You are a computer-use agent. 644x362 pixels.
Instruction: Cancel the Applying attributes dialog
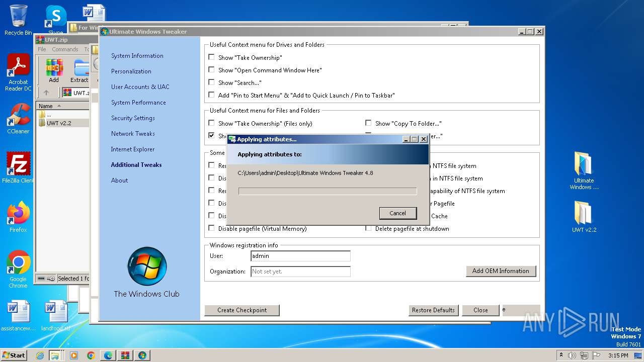(x=397, y=213)
